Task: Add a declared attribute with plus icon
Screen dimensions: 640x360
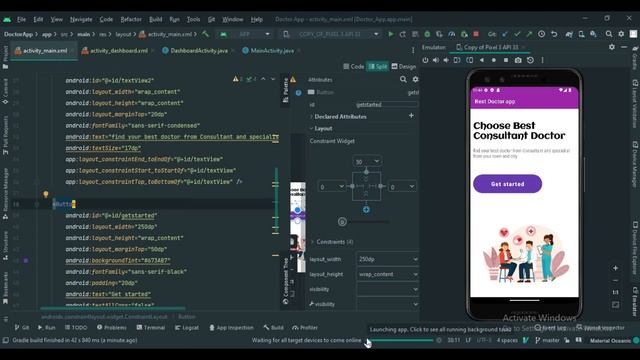Action: pyautogui.click(x=411, y=116)
